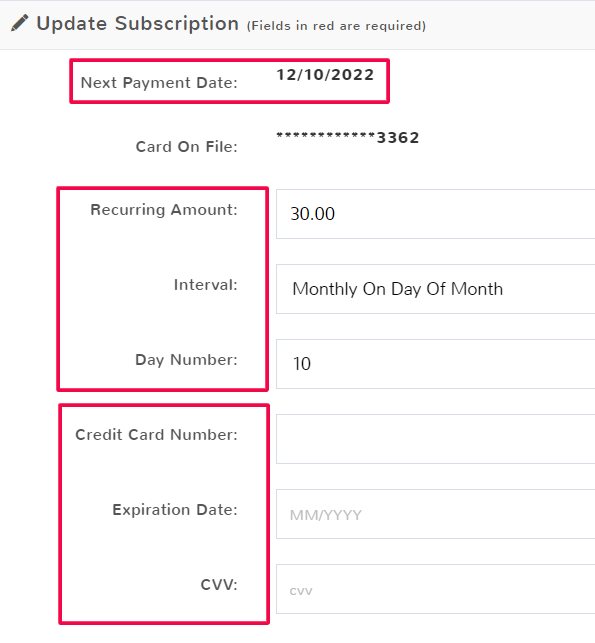This screenshot has width=595, height=643.
Task: Click the Card On File label
Action: point(187,146)
